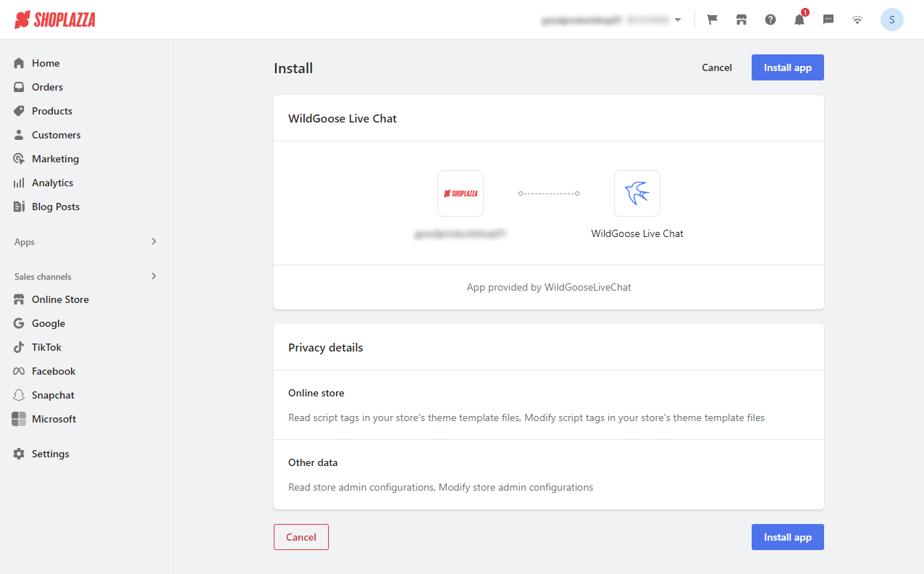Select TikTok sales channel
924x574 pixels.
[x=46, y=347]
